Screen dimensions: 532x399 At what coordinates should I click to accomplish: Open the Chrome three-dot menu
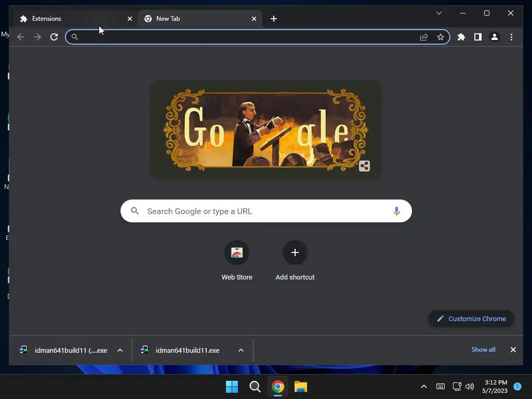(511, 37)
